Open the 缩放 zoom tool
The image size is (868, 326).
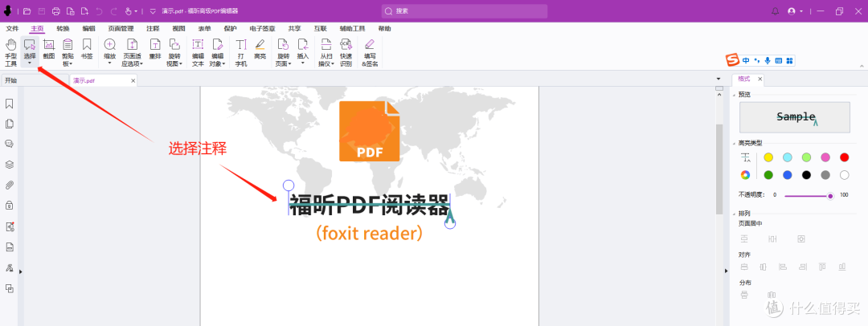coord(109,52)
